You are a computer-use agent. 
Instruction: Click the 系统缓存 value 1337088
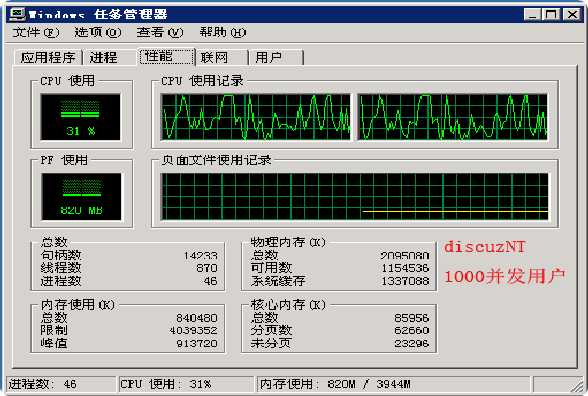[x=405, y=281]
